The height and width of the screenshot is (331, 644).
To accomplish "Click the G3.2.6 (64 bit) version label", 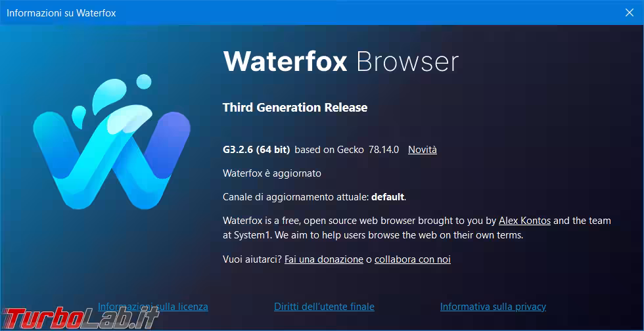I will (x=256, y=150).
